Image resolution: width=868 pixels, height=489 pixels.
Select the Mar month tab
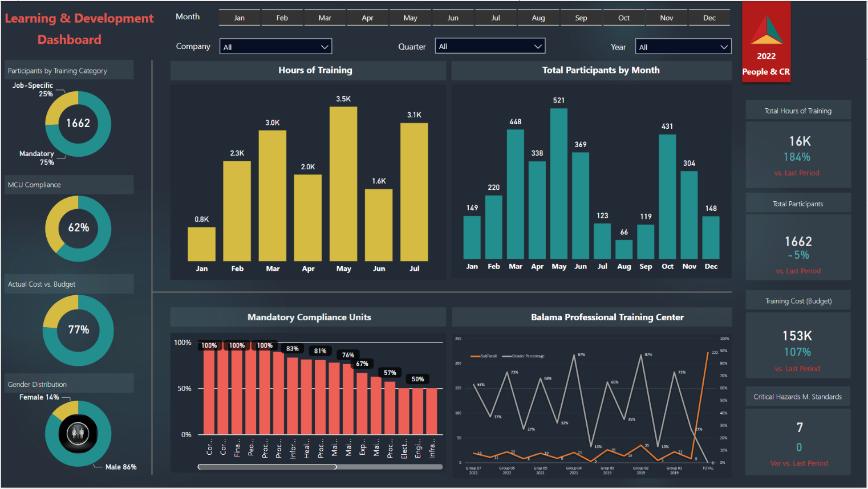tap(325, 18)
